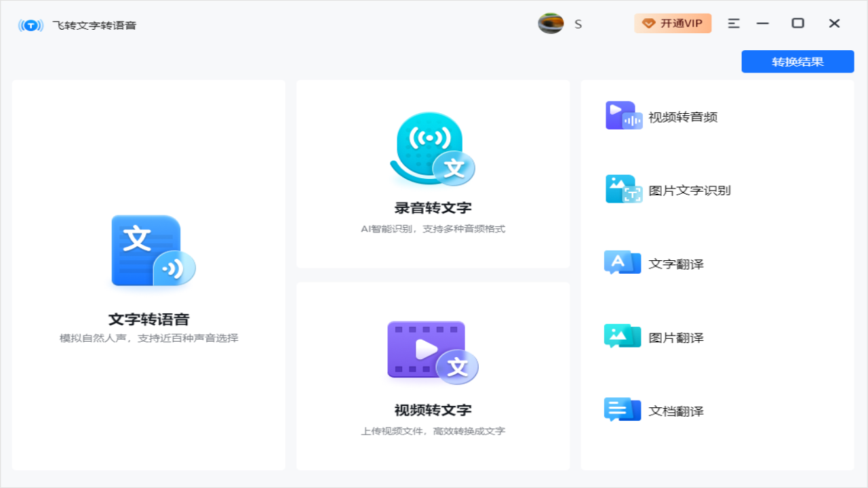Click the 飞转文字转语音 app title text

point(95,24)
